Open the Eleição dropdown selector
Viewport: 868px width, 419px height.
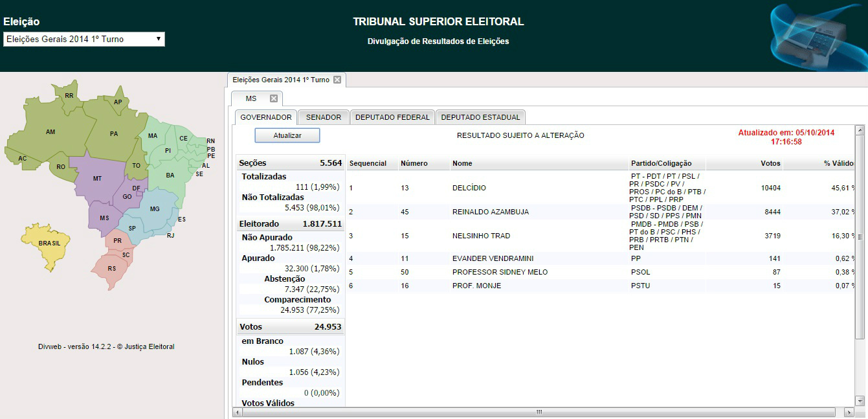click(x=84, y=39)
